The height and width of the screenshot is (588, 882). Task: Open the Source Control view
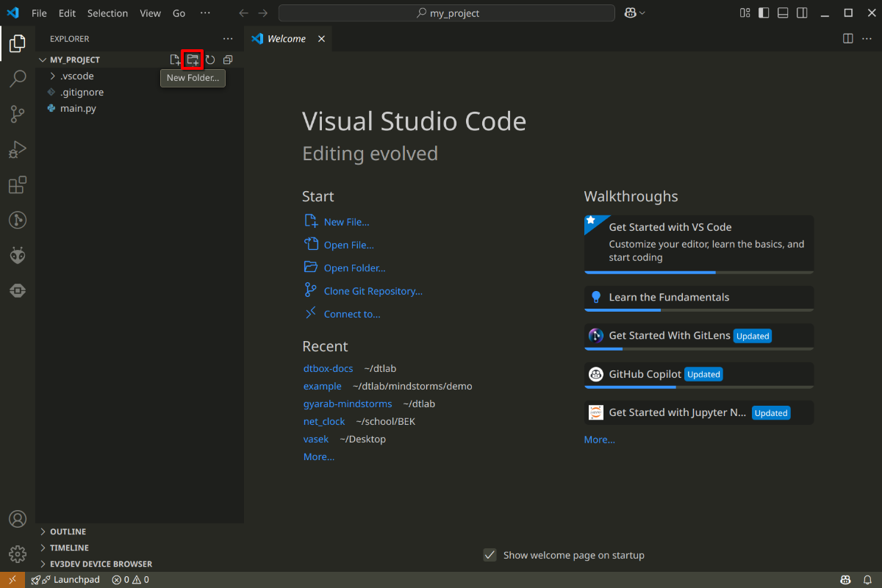pos(18,114)
